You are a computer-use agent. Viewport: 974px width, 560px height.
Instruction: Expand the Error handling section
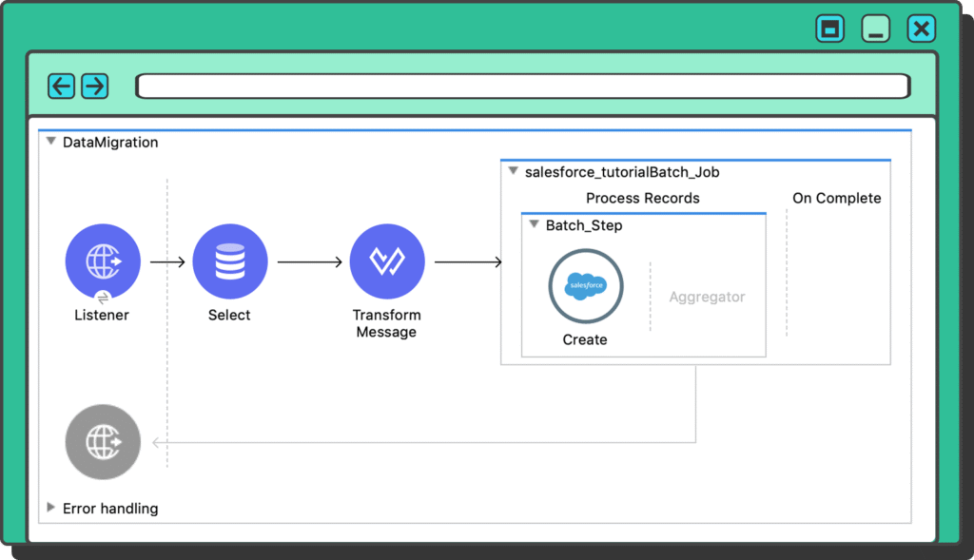pos(50,508)
